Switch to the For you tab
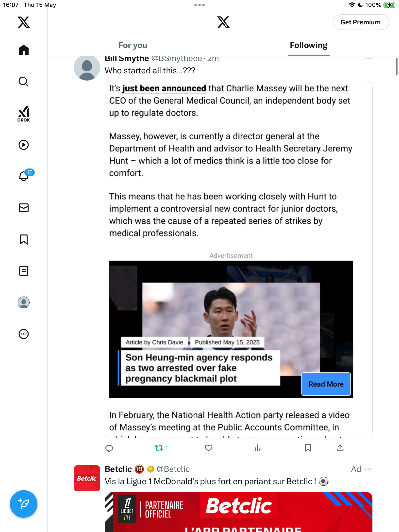Viewport: 399px width, 532px height. (133, 45)
